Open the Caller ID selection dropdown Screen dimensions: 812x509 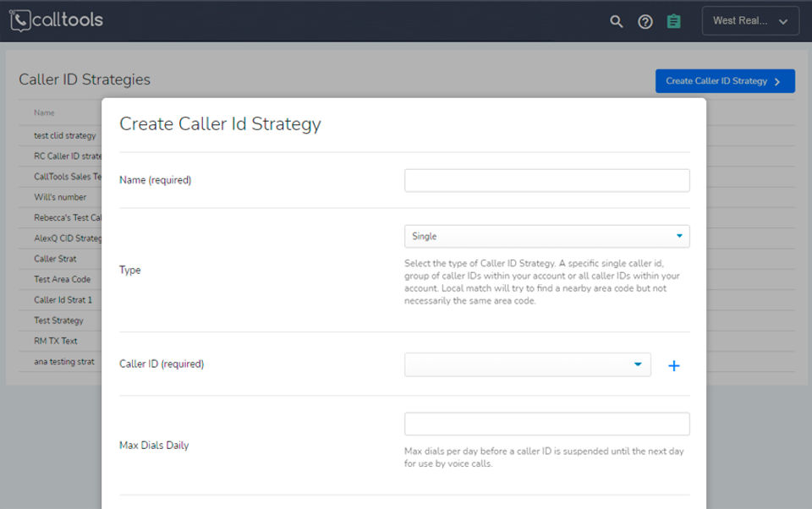(528, 364)
